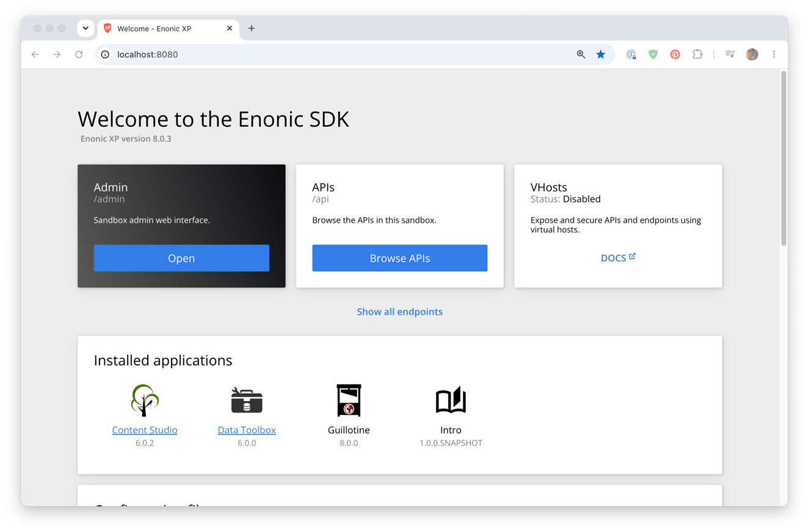Open the Pinterest extension icon
Screen dimensions: 809x532
[x=675, y=54]
